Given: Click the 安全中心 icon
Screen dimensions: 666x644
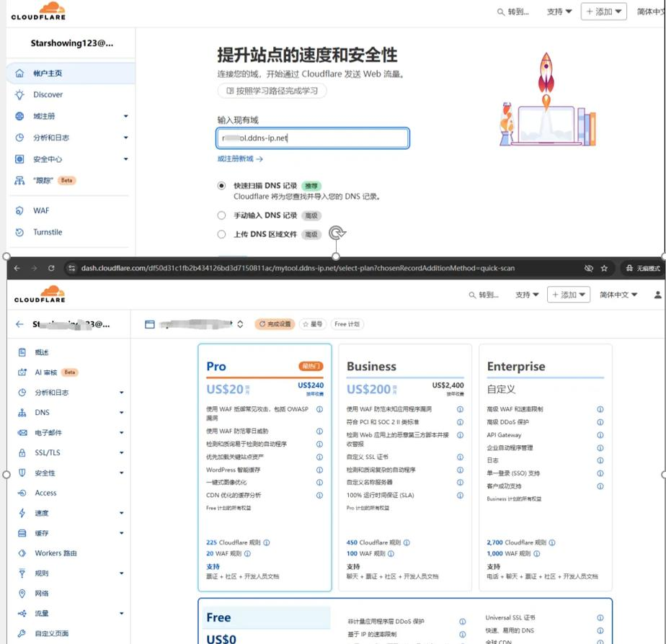Looking at the screenshot, I should [x=19, y=159].
